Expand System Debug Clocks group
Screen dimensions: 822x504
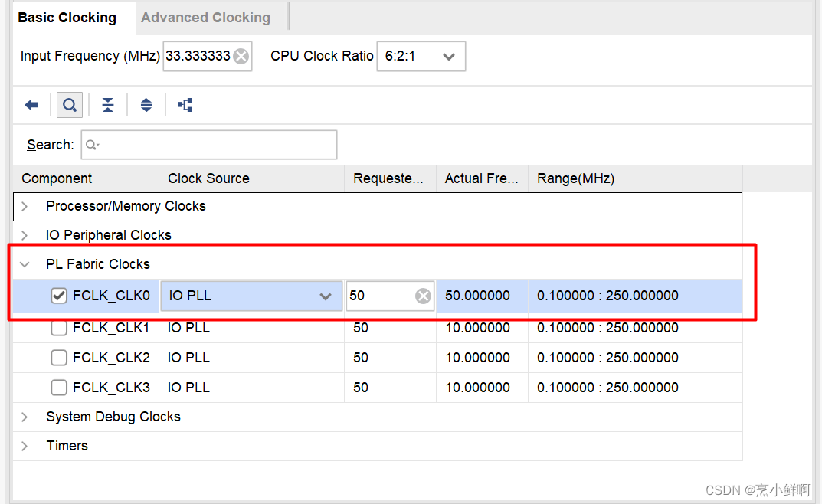(x=25, y=417)
